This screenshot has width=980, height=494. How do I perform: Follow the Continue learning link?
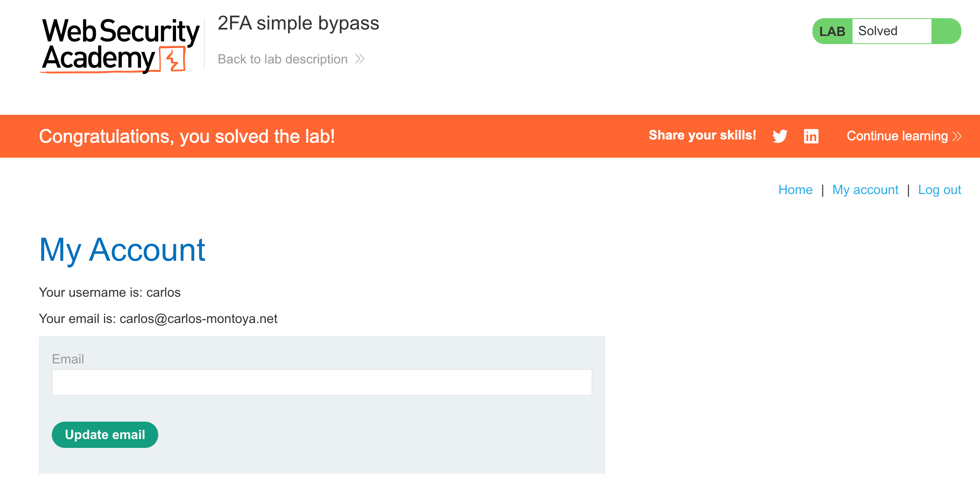(x=897, y=136)
